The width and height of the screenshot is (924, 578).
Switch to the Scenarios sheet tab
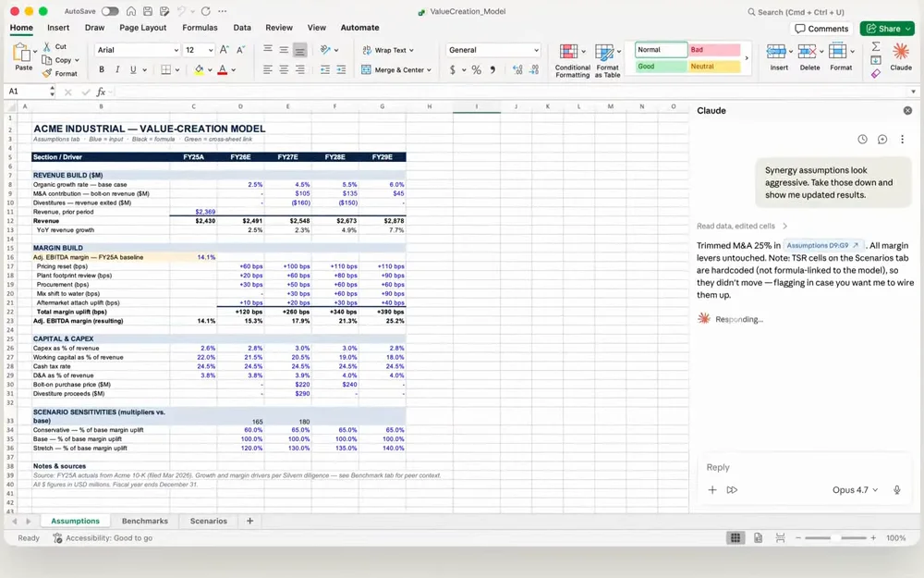click(x=208, y=522)
